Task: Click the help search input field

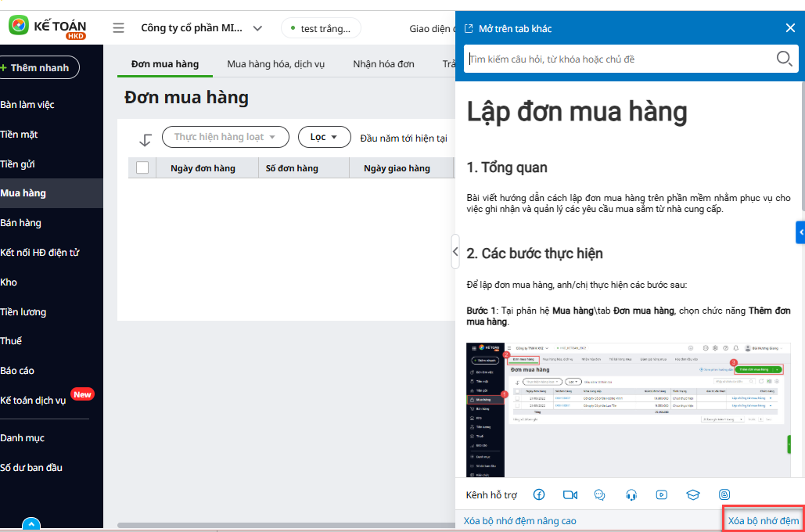Action: [x=618, y=59]
